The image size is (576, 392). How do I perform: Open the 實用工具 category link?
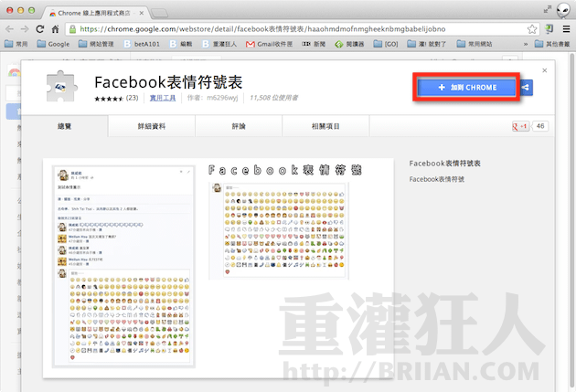click(163, 98)
